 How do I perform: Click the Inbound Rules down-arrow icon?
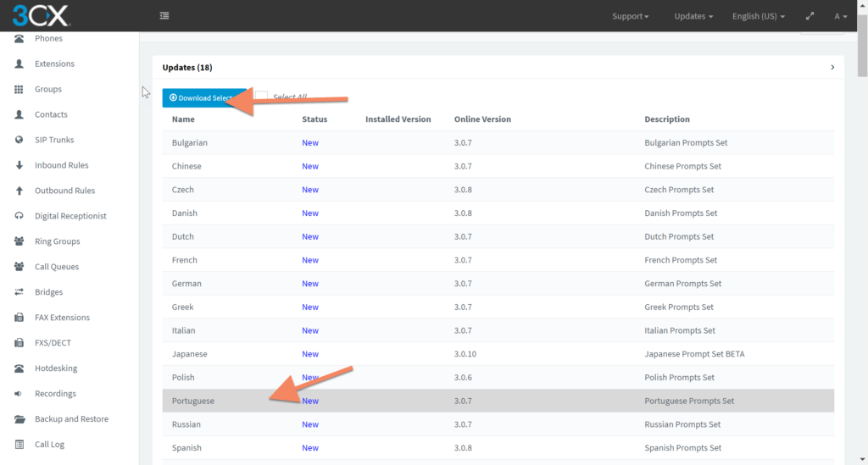[x=19, y=165]
